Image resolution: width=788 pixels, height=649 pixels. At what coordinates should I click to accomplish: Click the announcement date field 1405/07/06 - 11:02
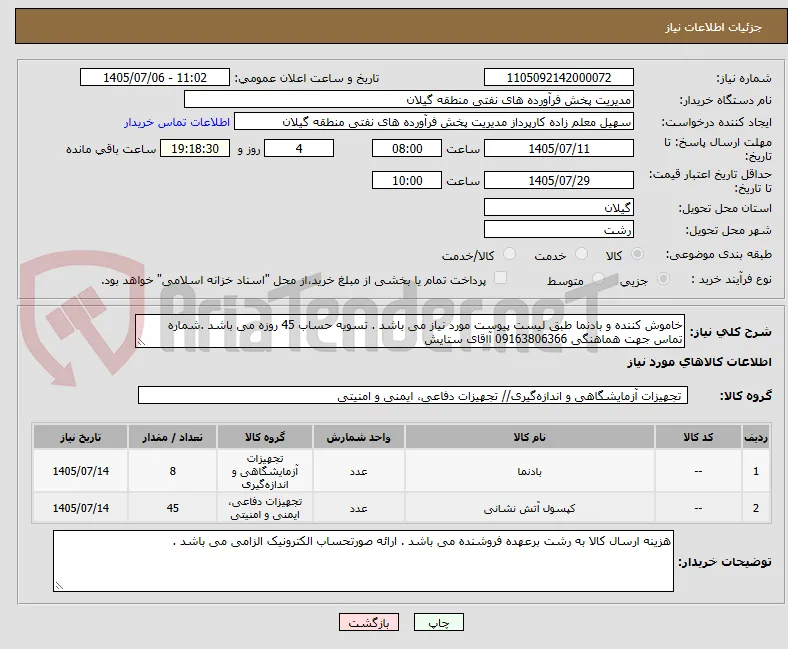[155, 77]
